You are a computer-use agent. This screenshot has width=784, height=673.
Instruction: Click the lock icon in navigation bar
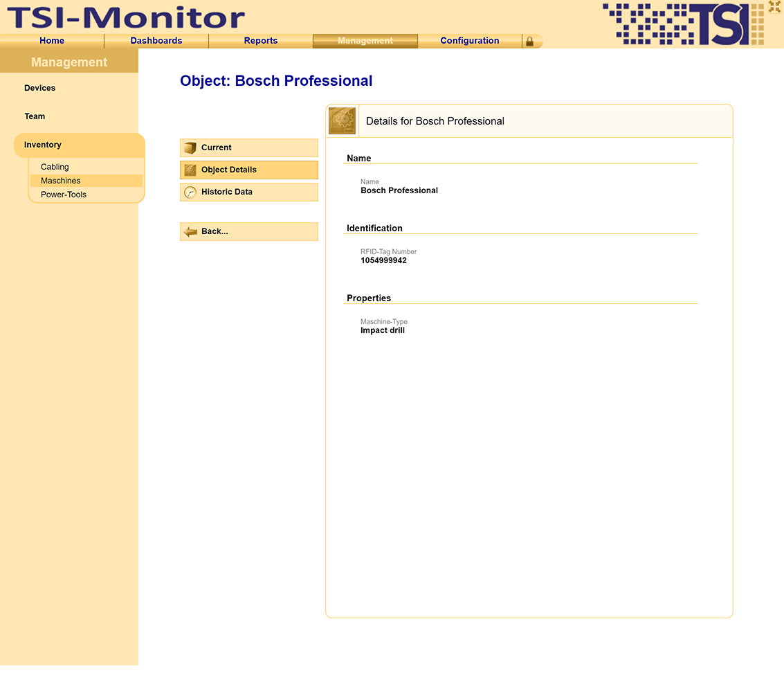point(529,42)
